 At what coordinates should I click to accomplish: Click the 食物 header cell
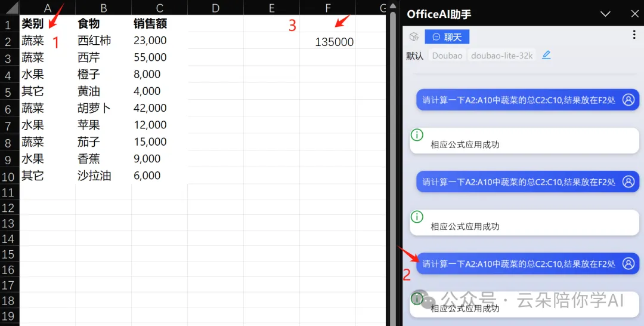pos(104,24)
